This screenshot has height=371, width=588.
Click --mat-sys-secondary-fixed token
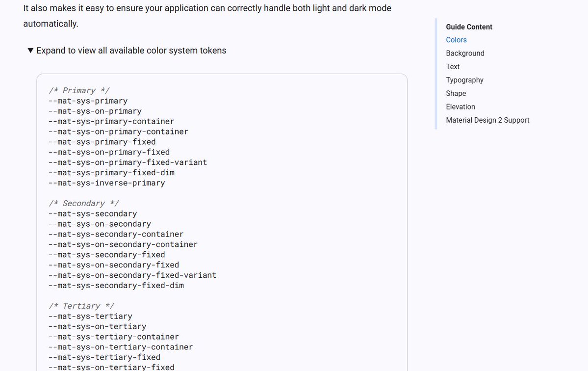[106, 255]
